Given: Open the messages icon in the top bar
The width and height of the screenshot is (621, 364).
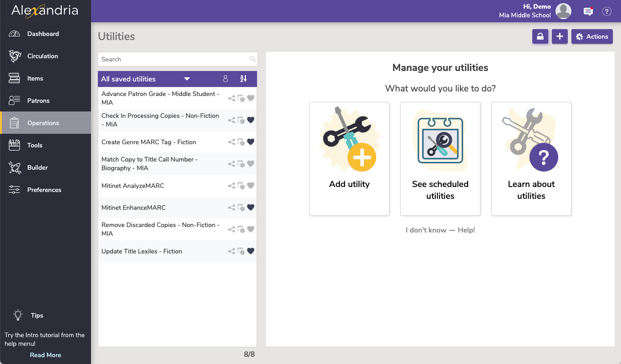Looking at the screenshot, I should tap(588, 11).
